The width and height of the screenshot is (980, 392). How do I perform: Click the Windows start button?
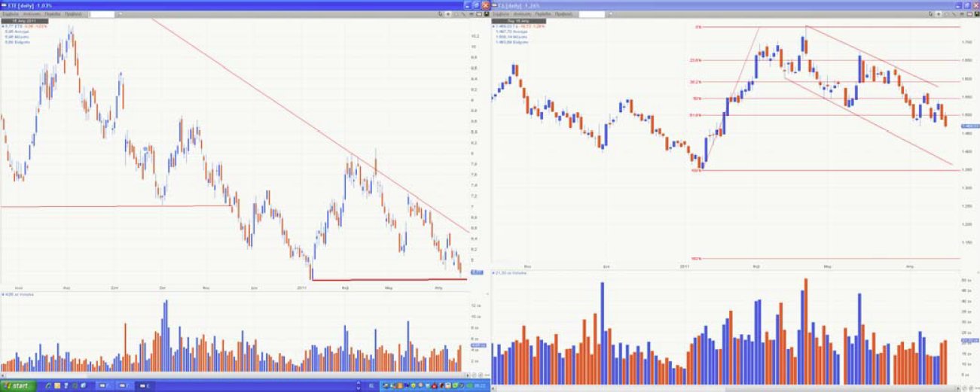pyautogui.click(x=17, y=386)
